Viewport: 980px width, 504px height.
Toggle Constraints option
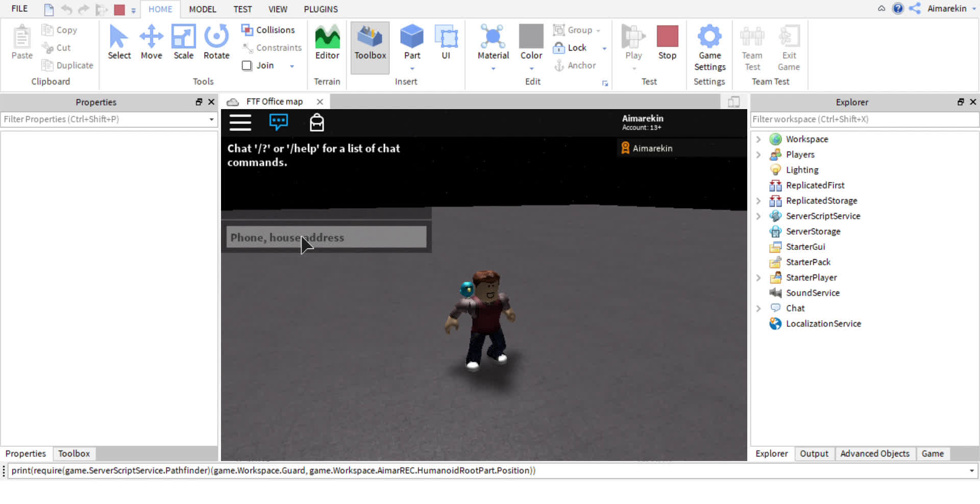(x=272, y=47)
